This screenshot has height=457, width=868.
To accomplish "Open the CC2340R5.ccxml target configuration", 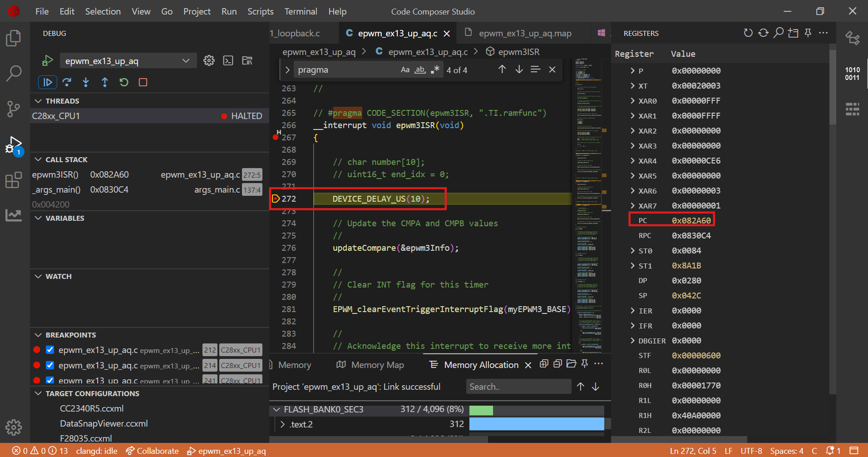I will click(x=92, y=408).
